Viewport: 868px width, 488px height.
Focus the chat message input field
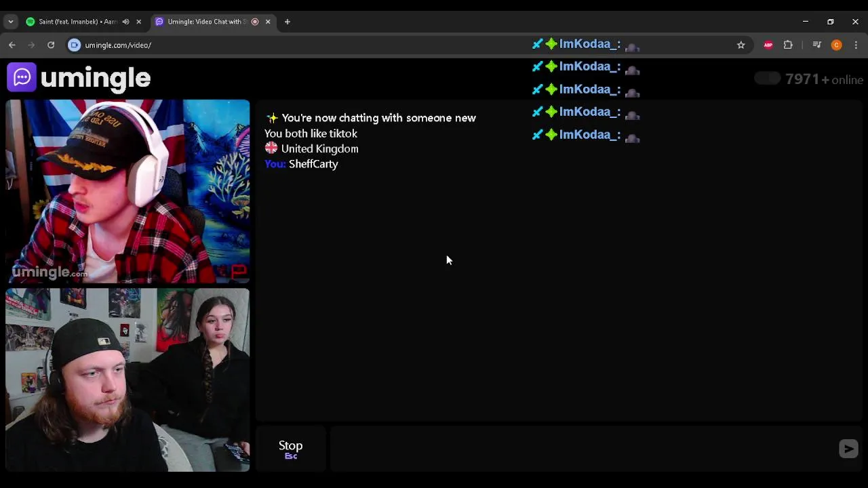pyautogui.click(x=583, y=449)
